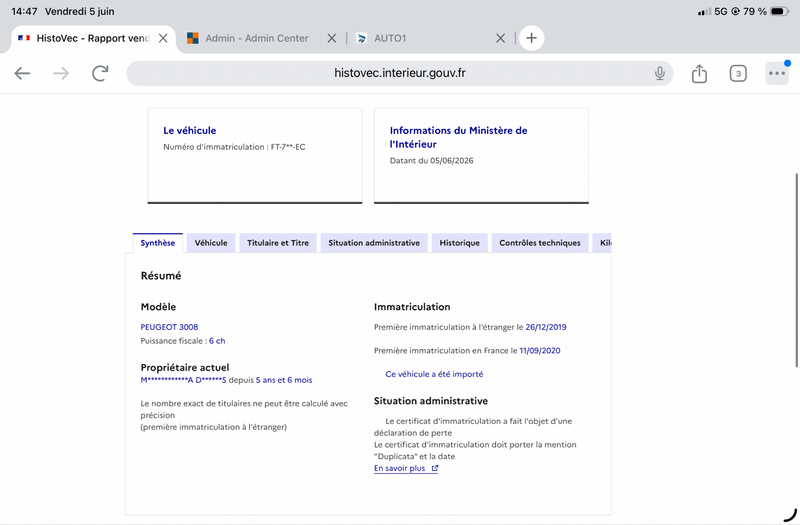Open the share sheet icon
Image resolution: width=800 pixels, height=525 pixels.
pyautogui.click(x=699, y=73)
